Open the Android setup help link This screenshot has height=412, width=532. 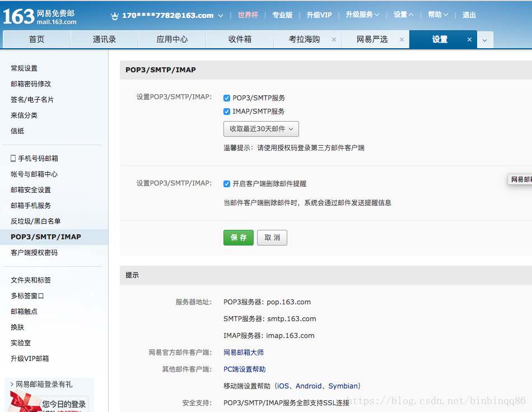309,386
